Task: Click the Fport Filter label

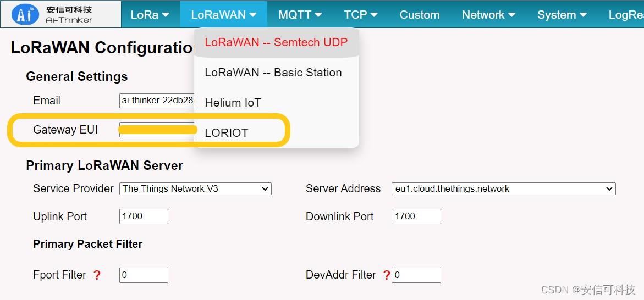Action: click(59, 275)
